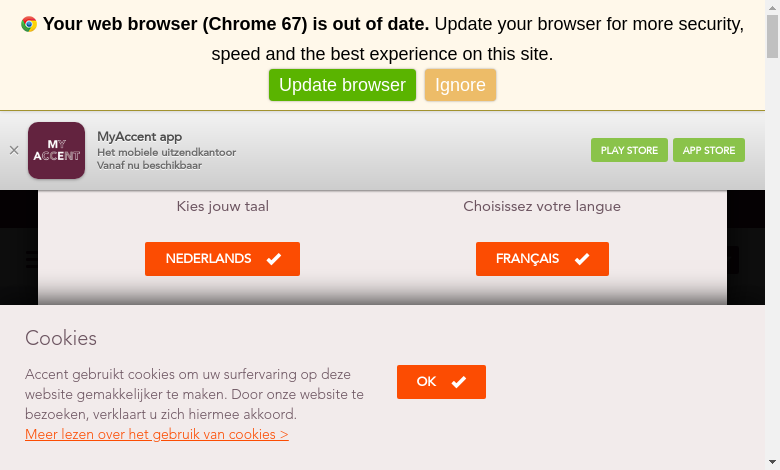
Task: Click the 'Choisissez votre langue' heading
Action: pyautogui.click(x=542, y=206)
